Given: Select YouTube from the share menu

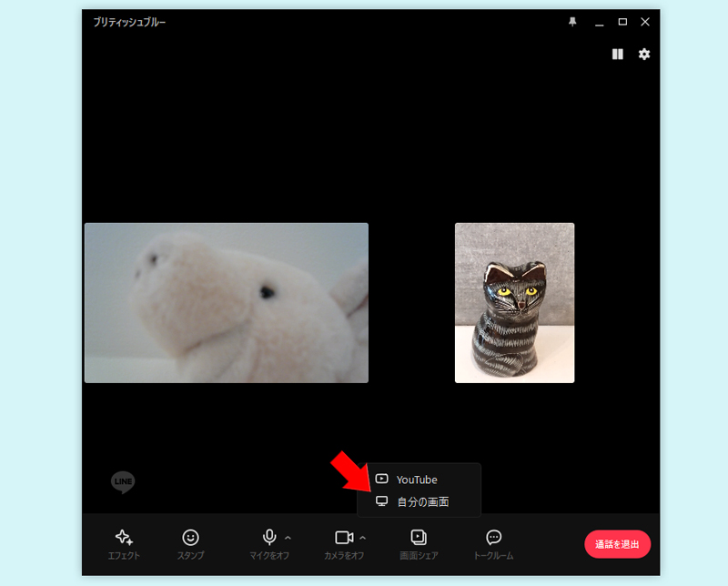Looking at the screenshot, I should coord(417,479).
